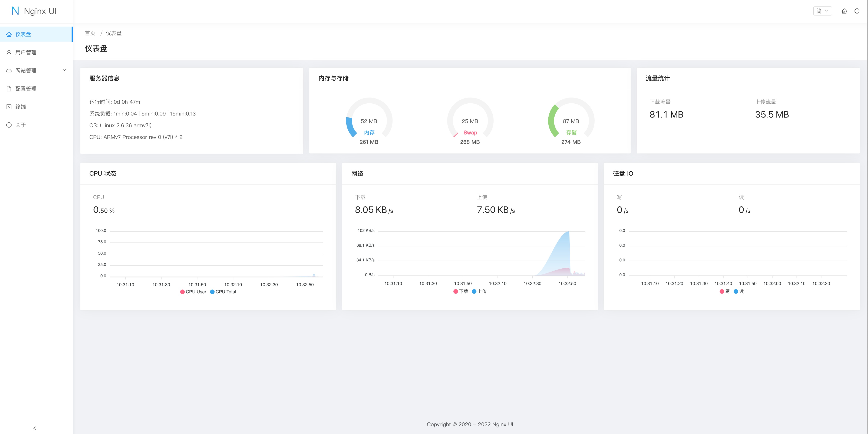Toggle 下载 series in network chart legend

[461, 291]
